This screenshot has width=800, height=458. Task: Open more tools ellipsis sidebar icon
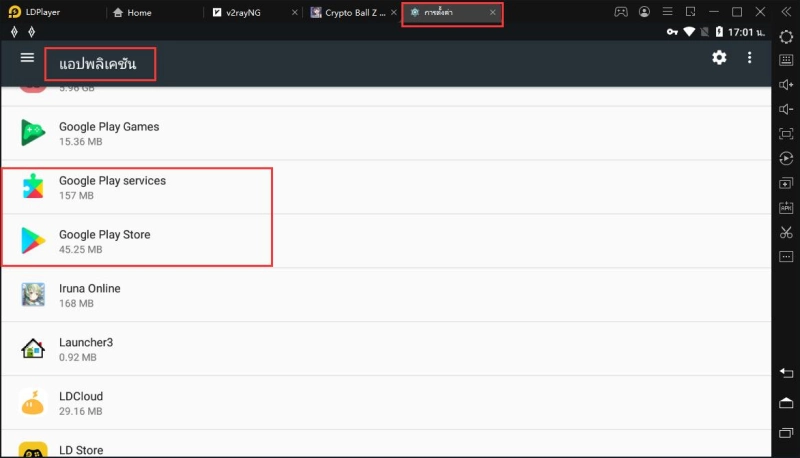tap(786, 257)
